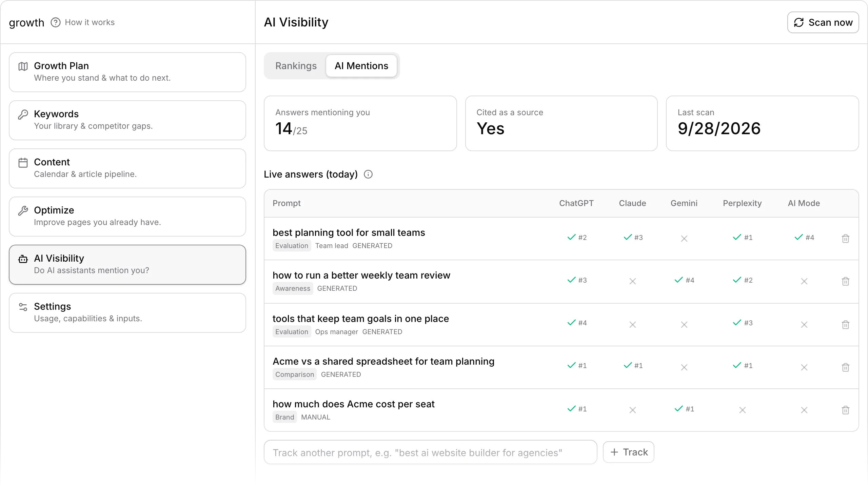
Task: Click the Content calendar icon
Action: [x=23, y=163]
